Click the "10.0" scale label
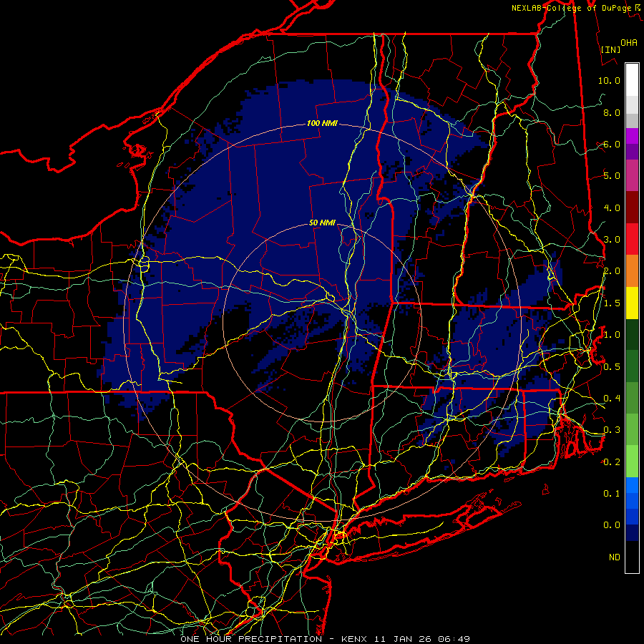The width and height of the screenshot is (644, 644). [609, 80]
